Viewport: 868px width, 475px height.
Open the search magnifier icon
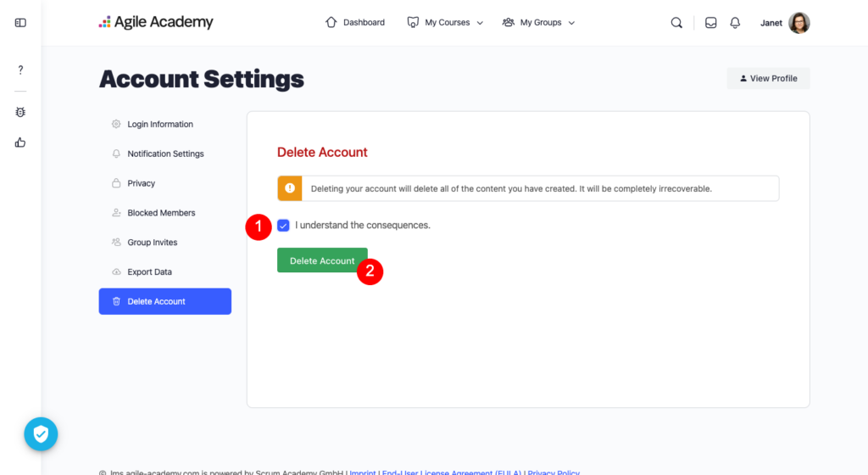click(x=676, y=23)
